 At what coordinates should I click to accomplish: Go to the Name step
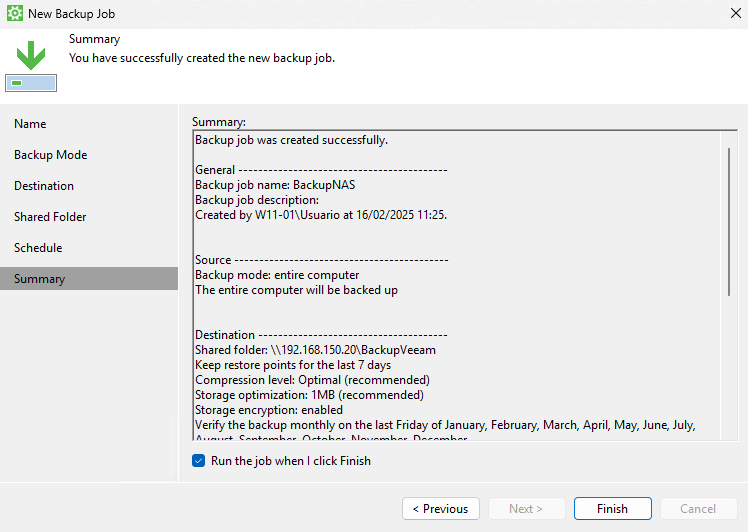pos(30,124)
